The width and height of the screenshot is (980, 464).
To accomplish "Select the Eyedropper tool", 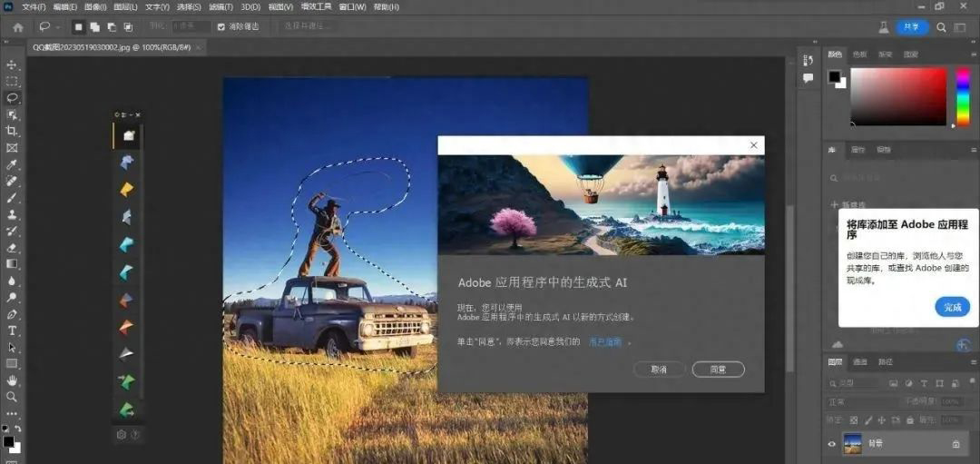I will click(12, 165).
